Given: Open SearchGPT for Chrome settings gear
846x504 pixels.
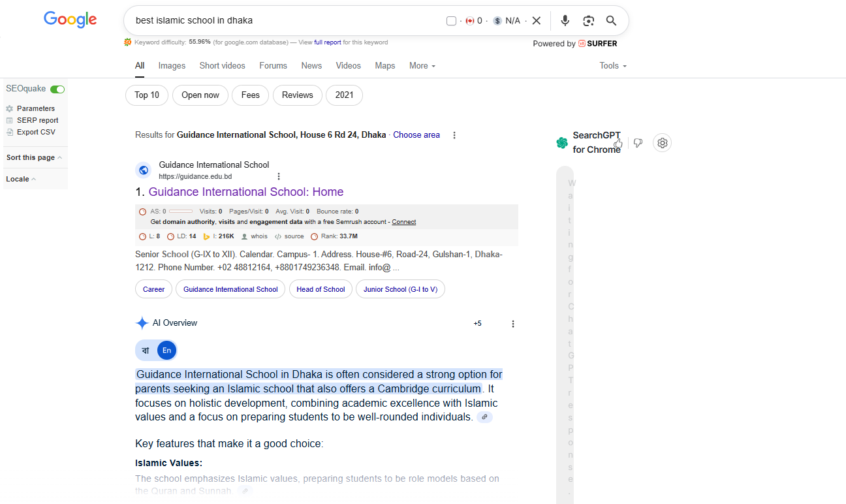Looking at the screenshot, I should 663,143.
